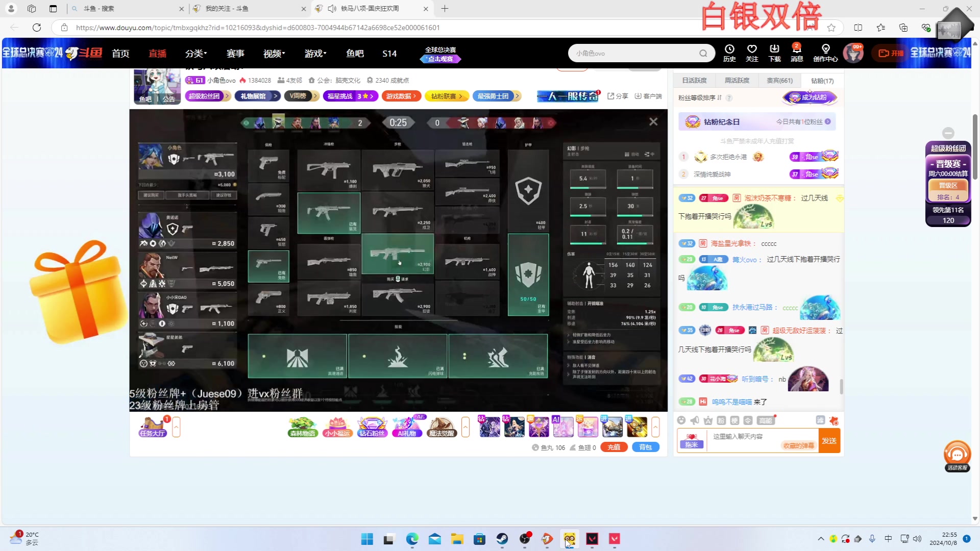The width and height of the screenshot is (980, 551).
Task: Open the 客户端 client icon link
Action: [x=648, y=96]
